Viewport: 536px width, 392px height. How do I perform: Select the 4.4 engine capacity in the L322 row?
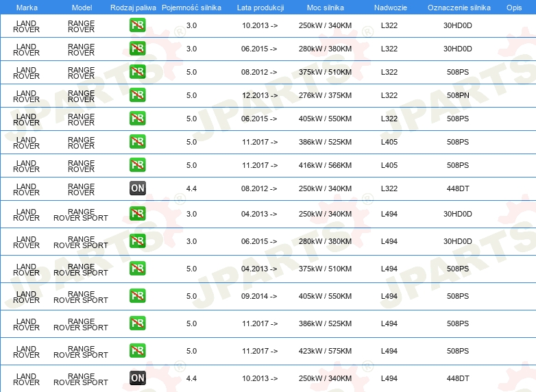click(191, 188)
